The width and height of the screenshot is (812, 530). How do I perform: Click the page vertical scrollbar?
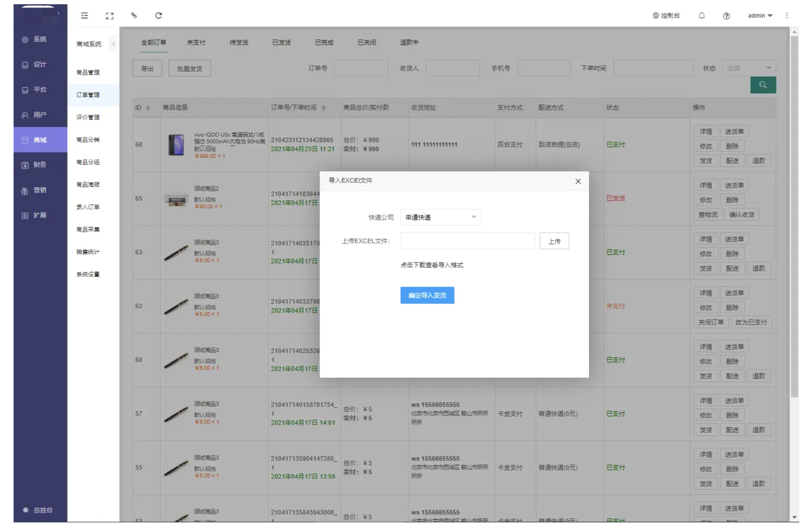pyautogui.click(x=795, y=216)
